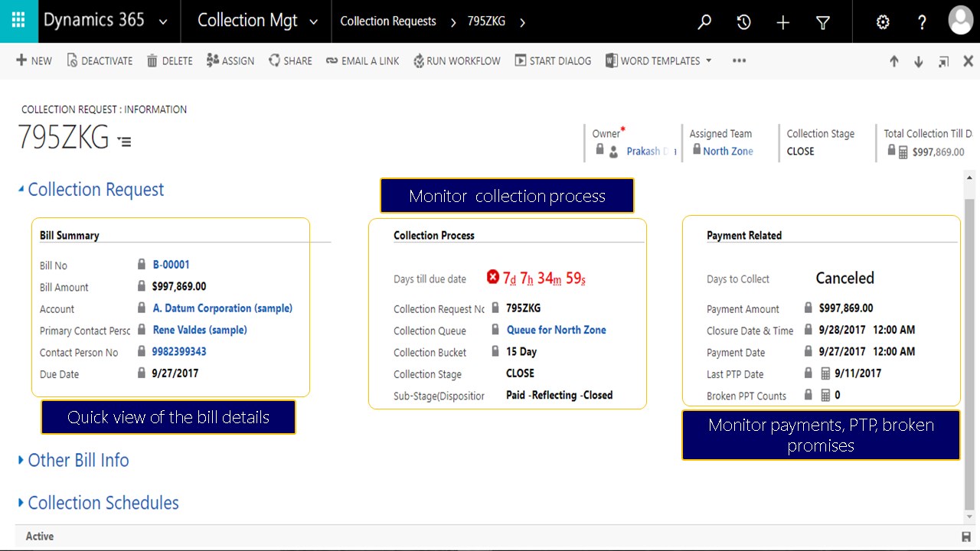Image resolution: width=980 pixels, height=551 pixels.
Task: Open the Collection Mgt menu dropdown
Action: click(313, 21)
